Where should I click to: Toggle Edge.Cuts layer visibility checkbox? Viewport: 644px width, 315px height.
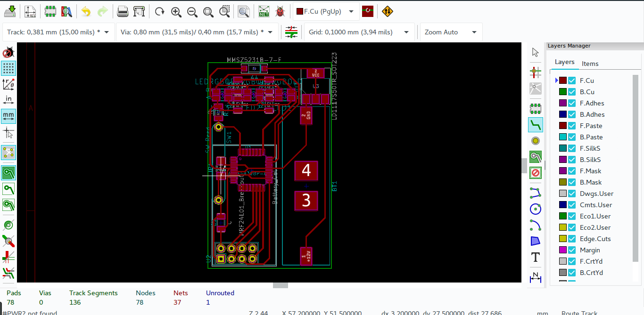pos(572,239)
